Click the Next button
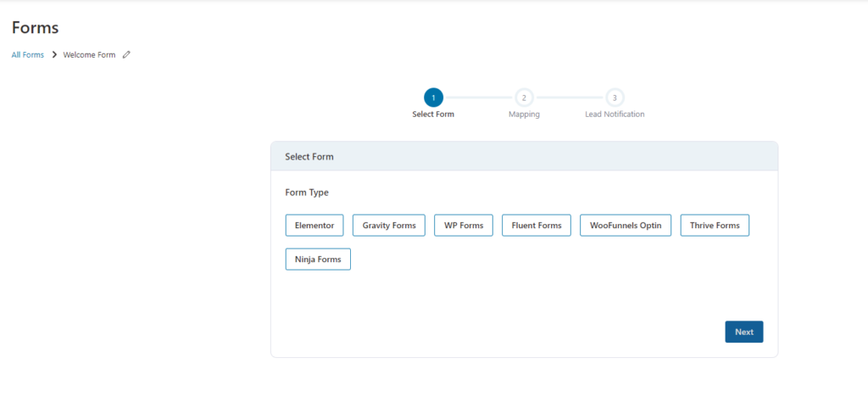868x419 pixels. coord(744,332)
